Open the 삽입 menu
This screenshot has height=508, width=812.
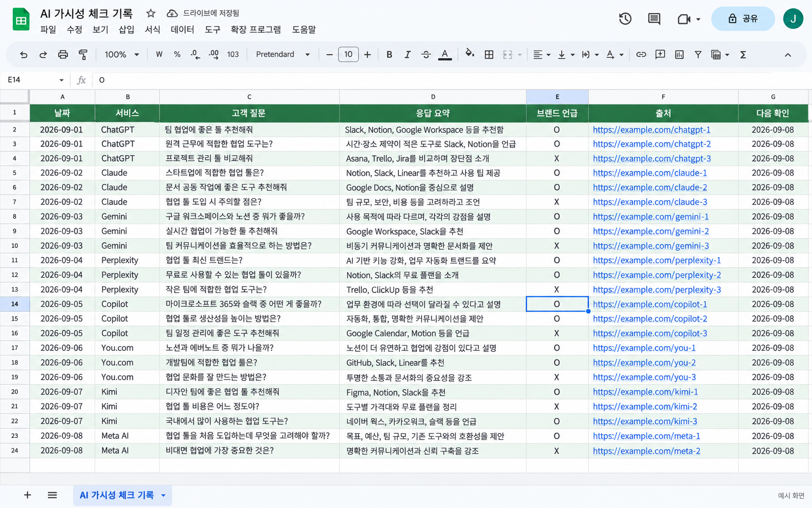pos(126,30)
